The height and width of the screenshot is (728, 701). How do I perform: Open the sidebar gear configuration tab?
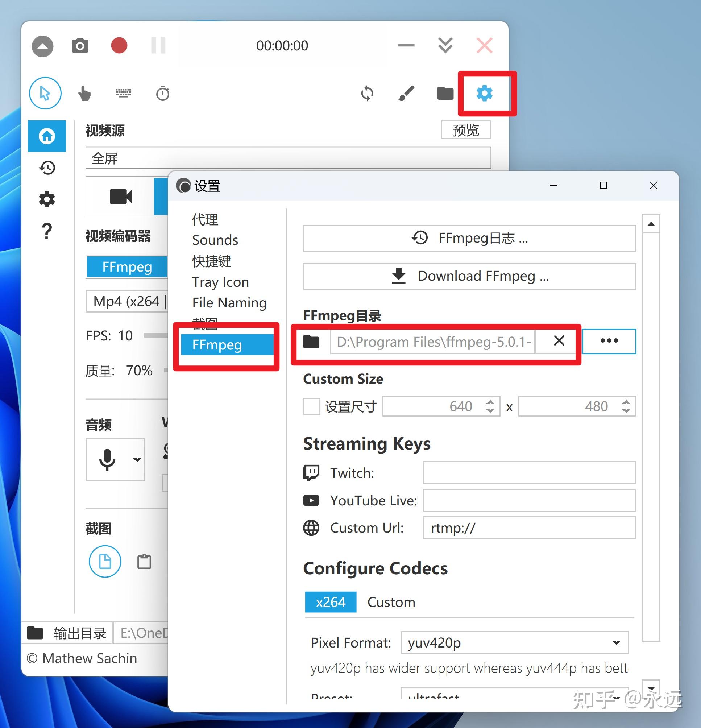click(47, 199)
